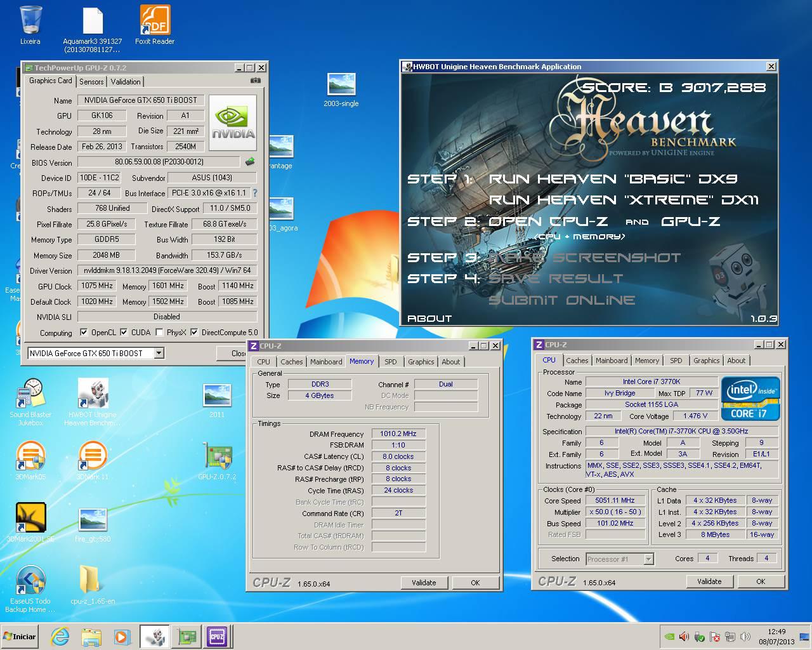Click the Core Speed value in CPU-Z
The width and height of the screenshot is (812, 650).
[x=615, y=500]
